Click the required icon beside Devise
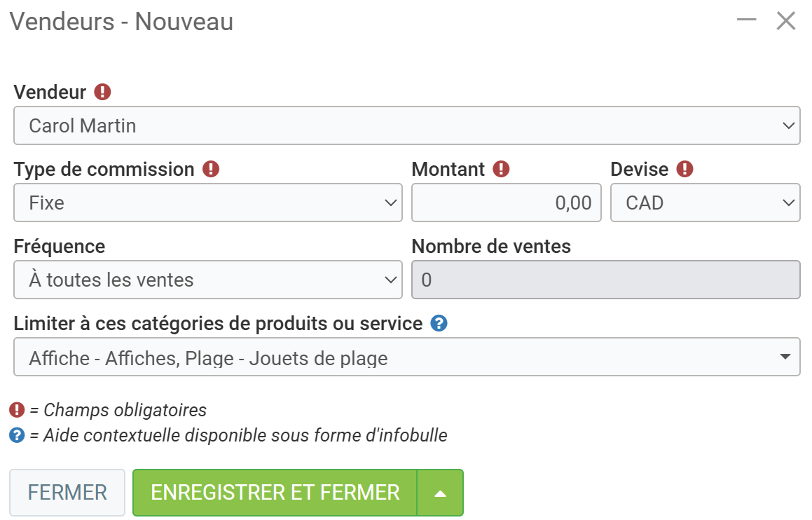Screen dimensions: 812x520 tap(684, 169)
